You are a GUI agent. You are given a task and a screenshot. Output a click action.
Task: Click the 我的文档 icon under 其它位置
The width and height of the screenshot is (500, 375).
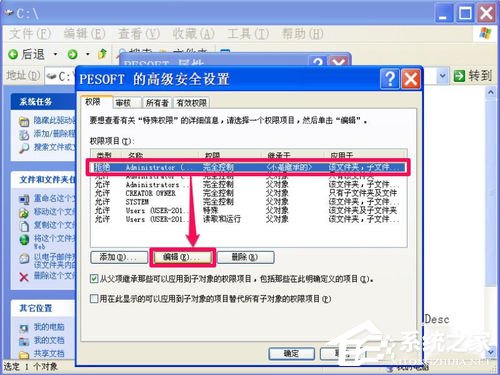pyautogui.click(x=24, y=341)
